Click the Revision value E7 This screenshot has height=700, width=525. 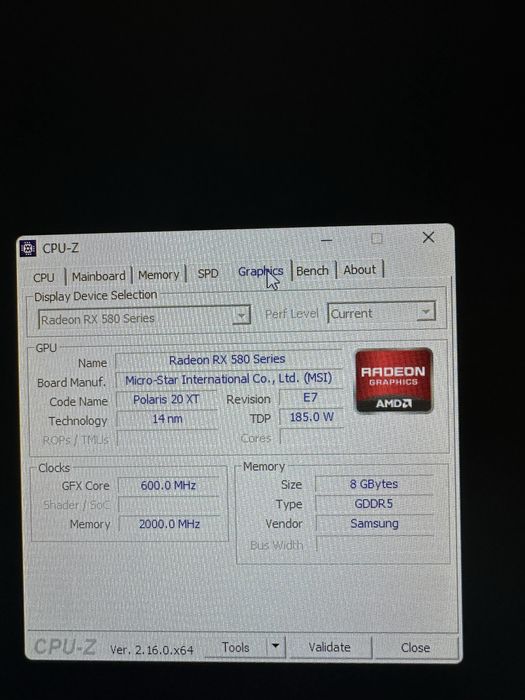pos(311,397)
